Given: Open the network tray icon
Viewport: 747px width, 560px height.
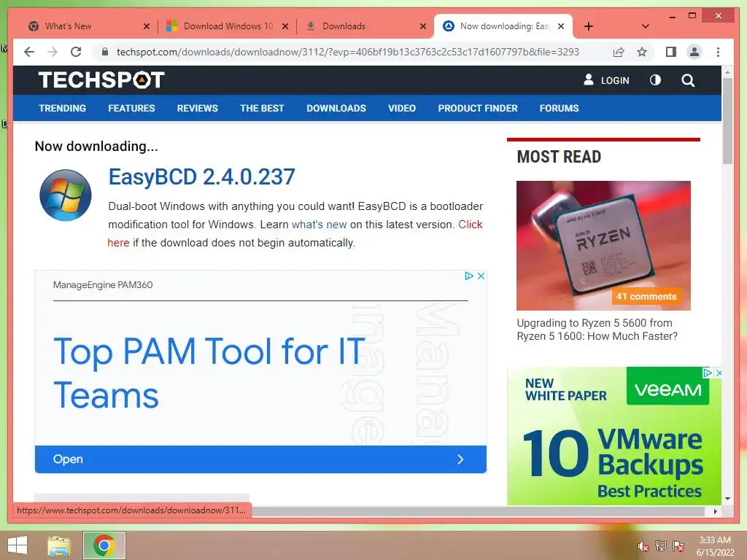Looking at the screenshot, I should coord(661,546).
